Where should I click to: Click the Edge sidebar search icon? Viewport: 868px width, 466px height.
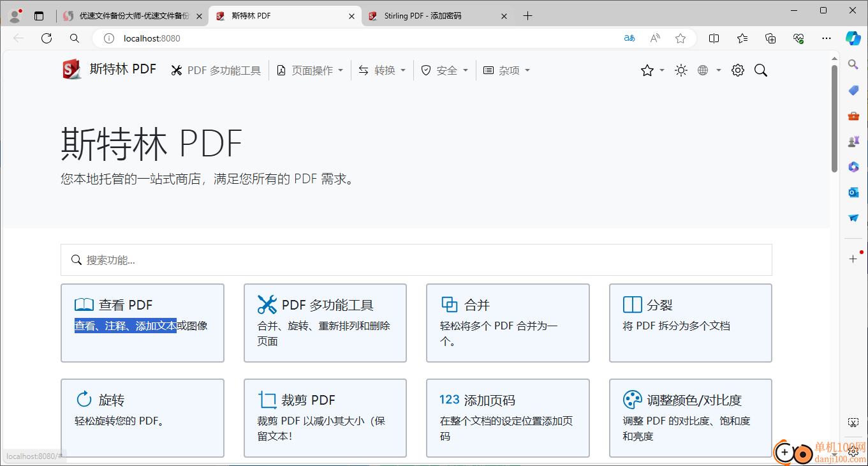[x=853, y=64]
